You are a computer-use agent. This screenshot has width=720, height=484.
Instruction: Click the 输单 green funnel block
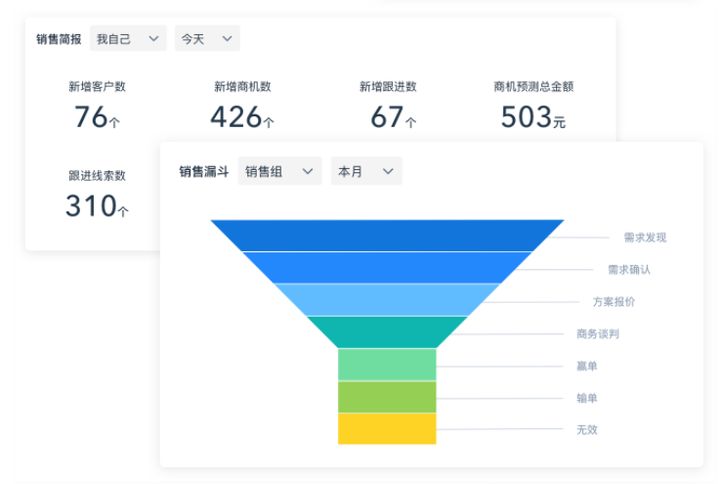(387, 397)
